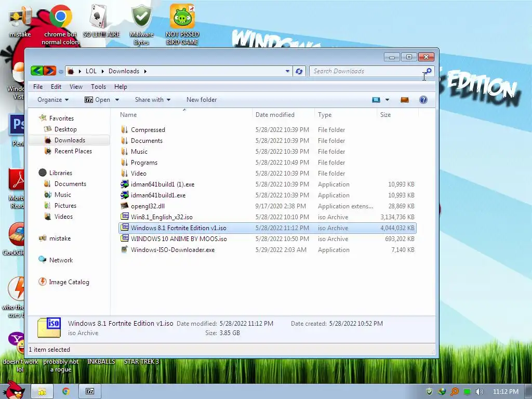Click the volume speaker tray icon
532x399 pixels.
tap(479, 392)
